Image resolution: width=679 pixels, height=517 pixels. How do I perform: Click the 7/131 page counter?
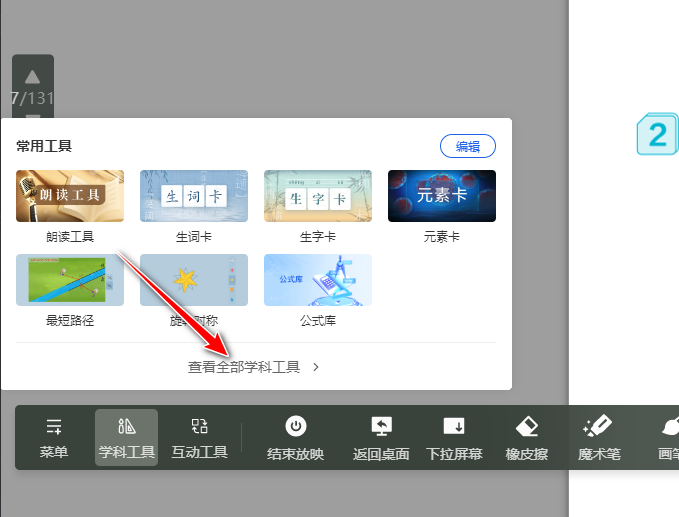click(x=32, y=98)
